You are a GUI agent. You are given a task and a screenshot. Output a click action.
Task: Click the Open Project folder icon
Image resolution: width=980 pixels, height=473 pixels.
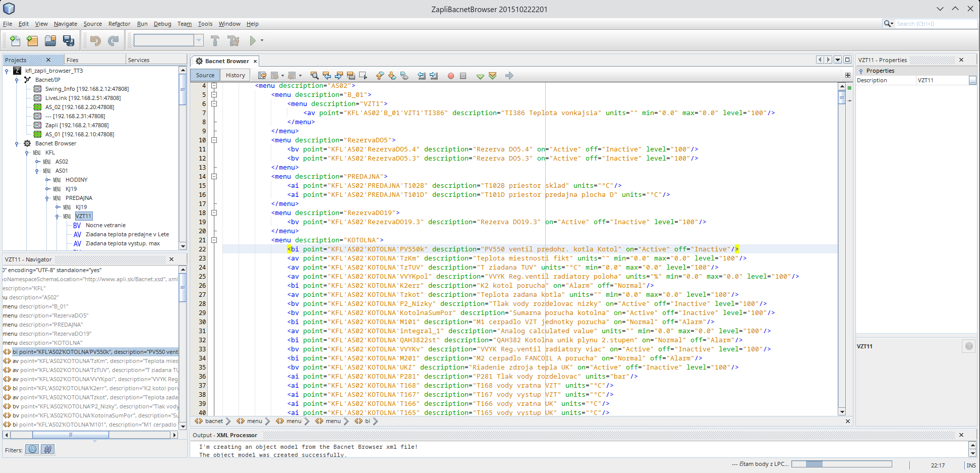(x=50, y=41)
